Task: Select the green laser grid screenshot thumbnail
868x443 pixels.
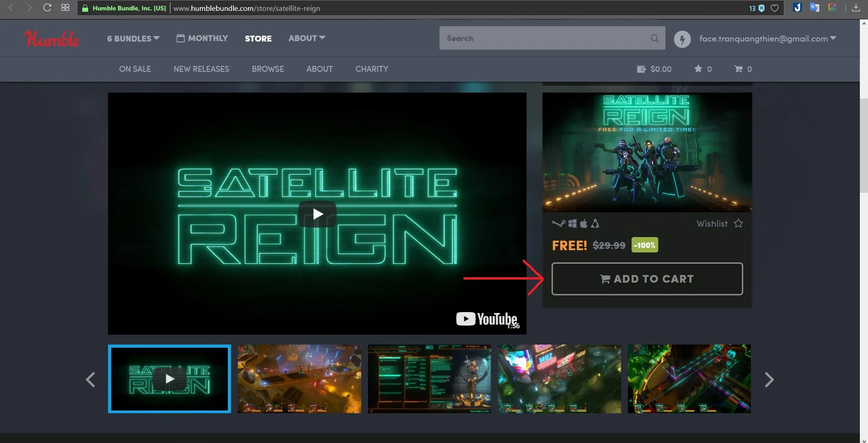Action: [689, 379]
